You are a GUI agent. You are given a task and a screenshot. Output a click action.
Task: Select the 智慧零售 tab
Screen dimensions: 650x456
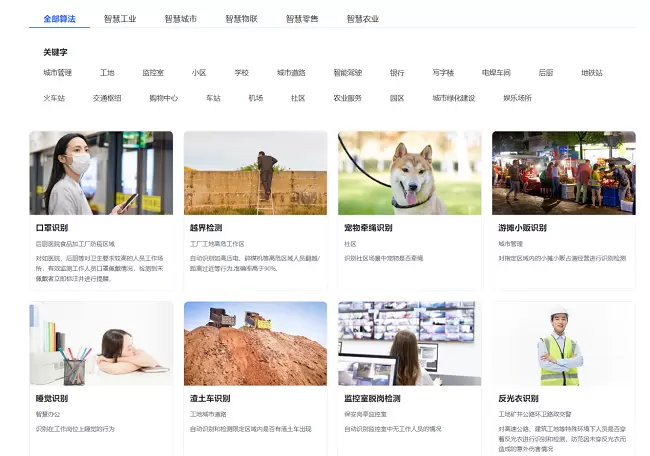coord(301,19)
